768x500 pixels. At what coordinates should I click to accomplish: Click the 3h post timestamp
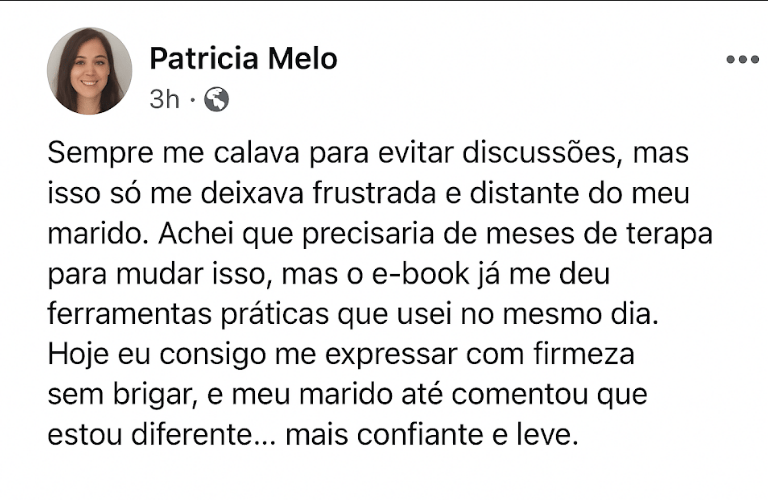coord(165,99)
